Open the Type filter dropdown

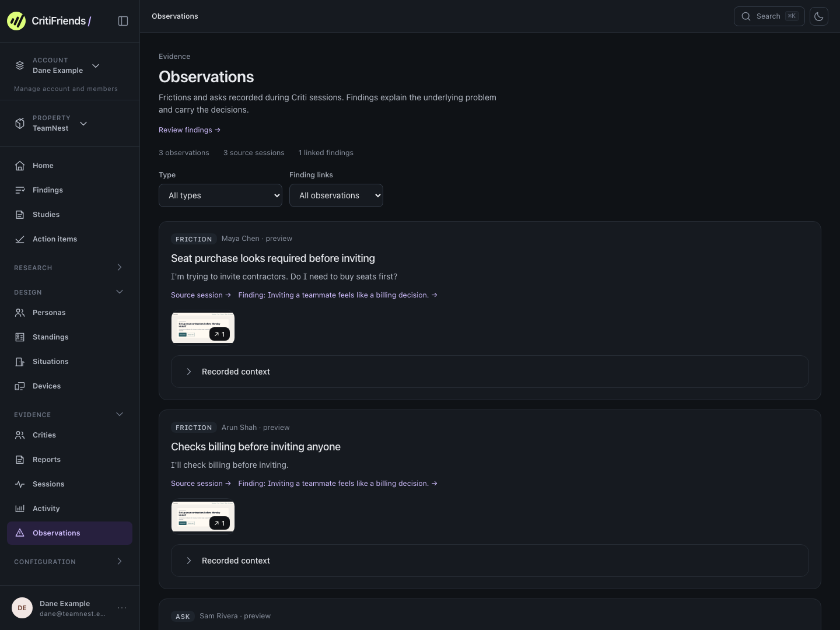[x=220, y=195]
